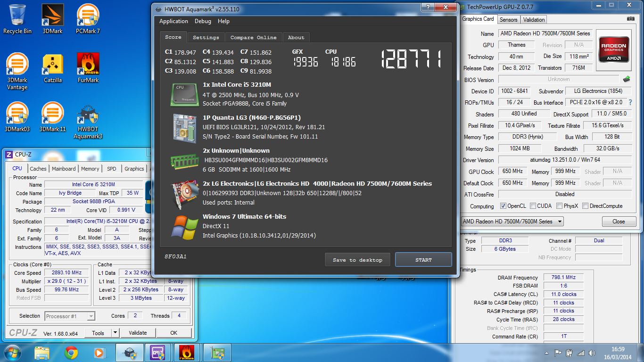Switch to the Score tab in Aquamark
This screenshot has width=644, height=362.
click(x=173, y=37)
